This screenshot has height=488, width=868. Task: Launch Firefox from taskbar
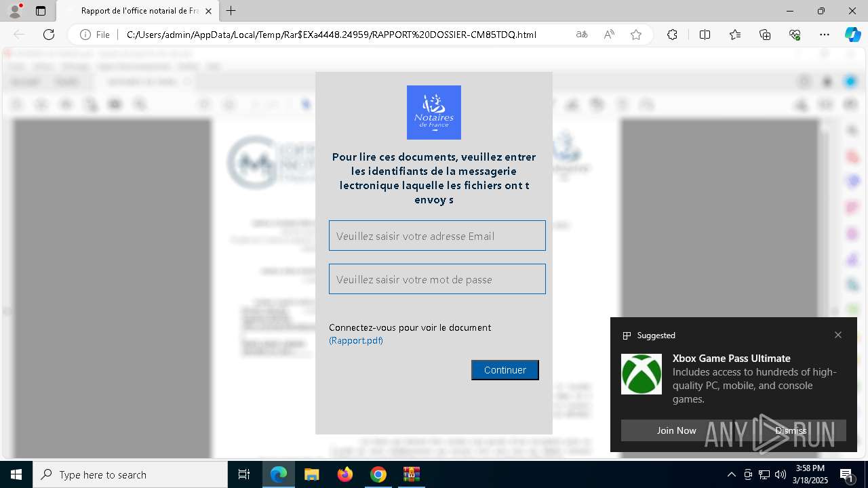(x=345, y=474)
